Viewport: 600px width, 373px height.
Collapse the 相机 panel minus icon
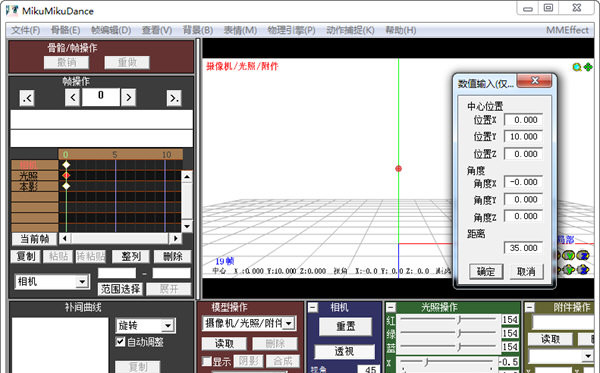[x=313, y=308]
